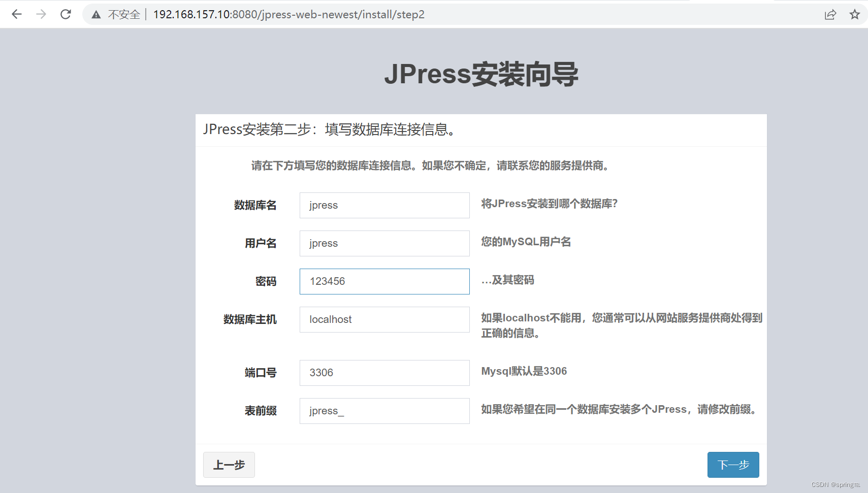Click the URL text in the address bar
This screenshot has width=868, height=493.
pos(288,14)
